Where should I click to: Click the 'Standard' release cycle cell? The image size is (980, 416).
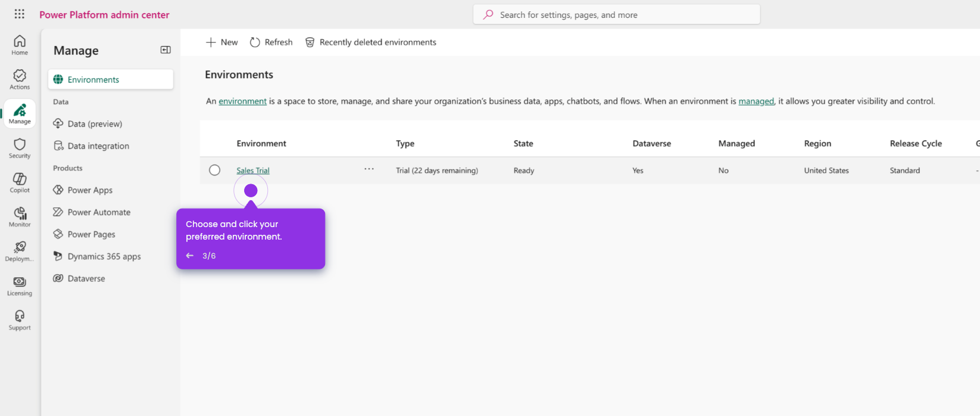905,170
